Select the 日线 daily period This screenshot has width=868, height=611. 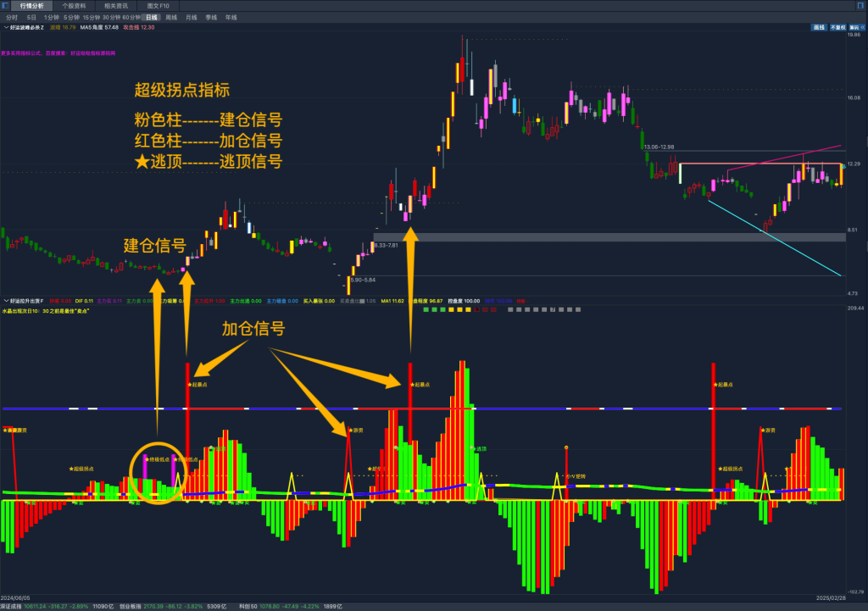click(x=152, y=18)
